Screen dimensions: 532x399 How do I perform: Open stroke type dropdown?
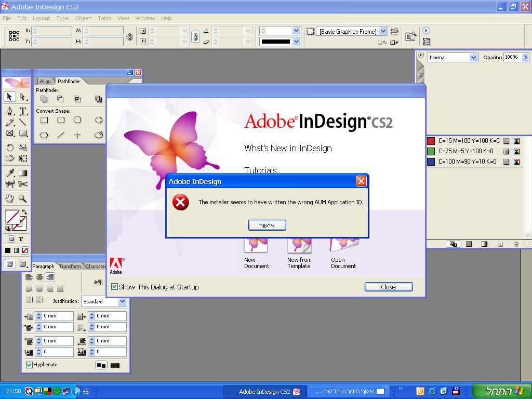[296, 42]
